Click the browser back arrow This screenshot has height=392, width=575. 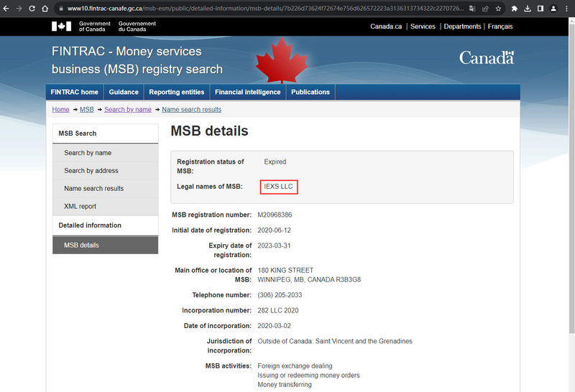tap(6, 9)
